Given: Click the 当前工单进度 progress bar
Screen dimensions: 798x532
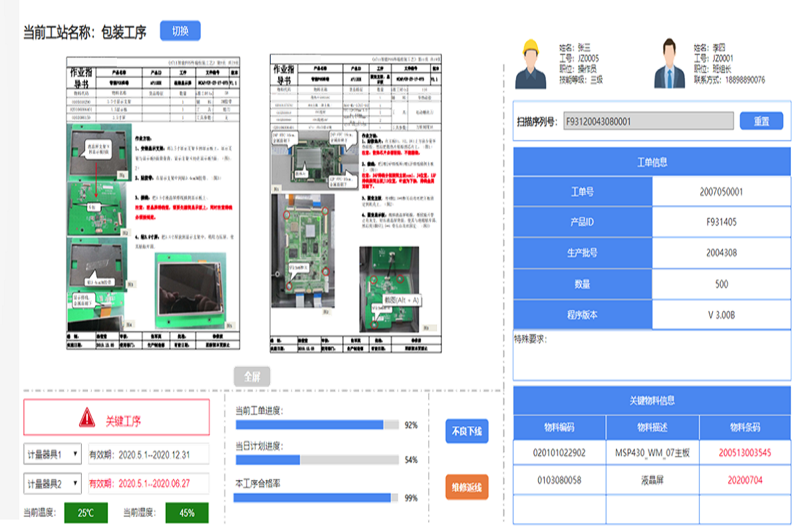Looking at the screenshot, I should pos(317,425).
